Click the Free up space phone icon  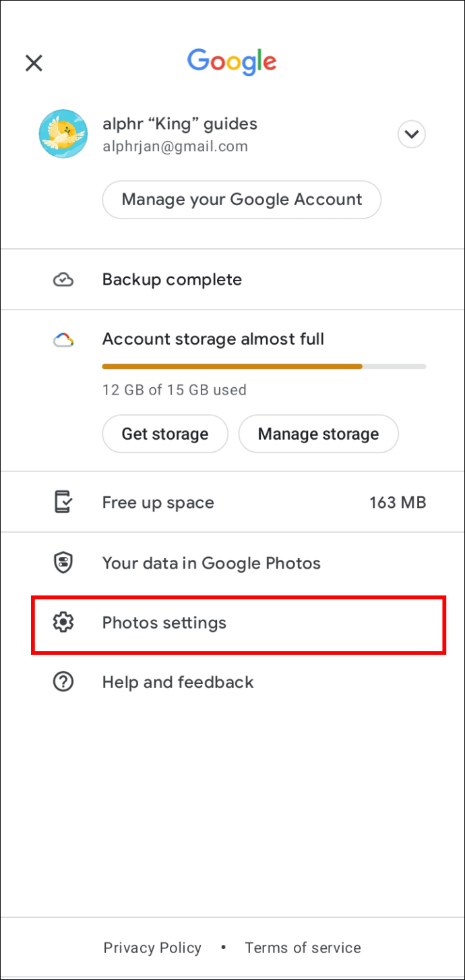(63, 502)
